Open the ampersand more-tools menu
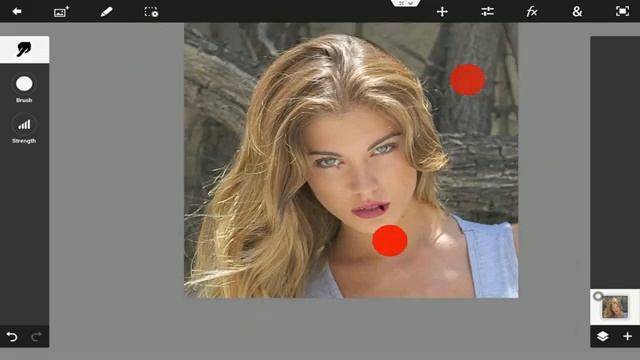 (577, 11)
